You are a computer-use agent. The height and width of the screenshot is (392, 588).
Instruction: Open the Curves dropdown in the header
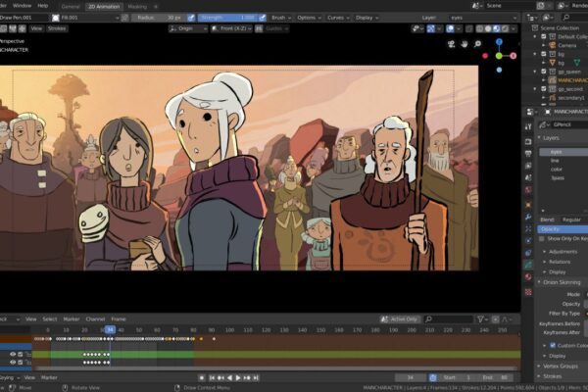point(335,18)
